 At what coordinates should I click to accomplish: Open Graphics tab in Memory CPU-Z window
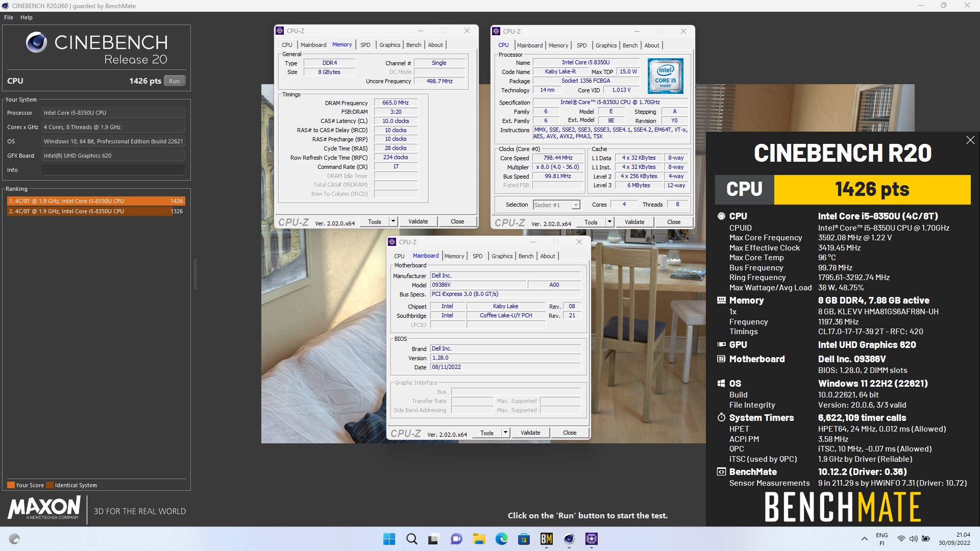389,45
